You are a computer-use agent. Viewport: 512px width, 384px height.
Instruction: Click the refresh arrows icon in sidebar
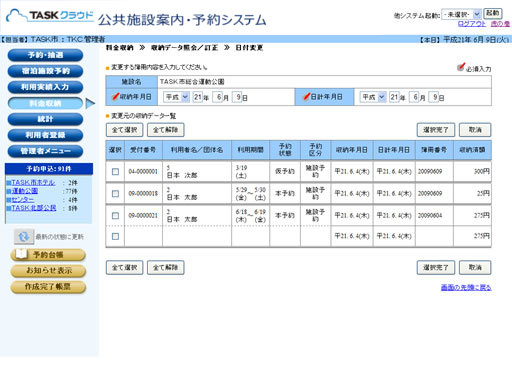click(24, 236)
